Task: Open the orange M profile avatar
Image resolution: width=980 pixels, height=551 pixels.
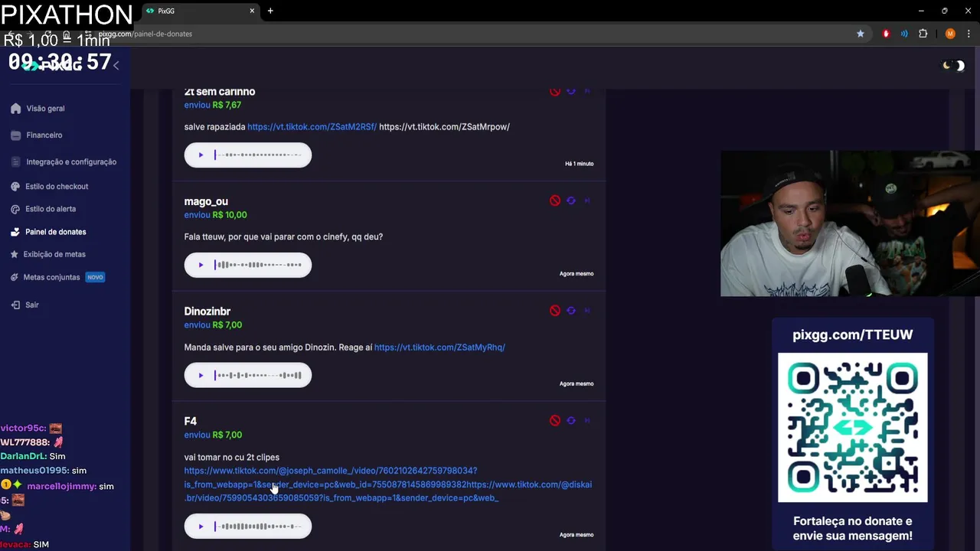Action: (x=950, y=34)
